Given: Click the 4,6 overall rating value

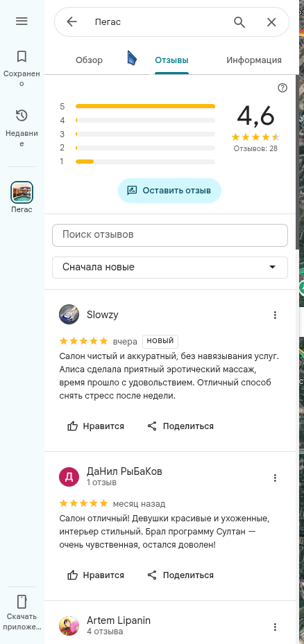Looking at the screenshot, I should tap(255, 116).
